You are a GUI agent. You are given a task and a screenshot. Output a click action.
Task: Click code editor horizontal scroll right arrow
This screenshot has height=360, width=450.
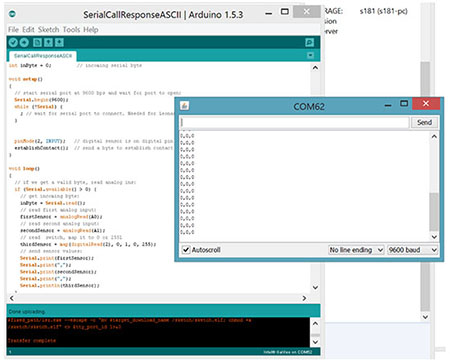304,298
